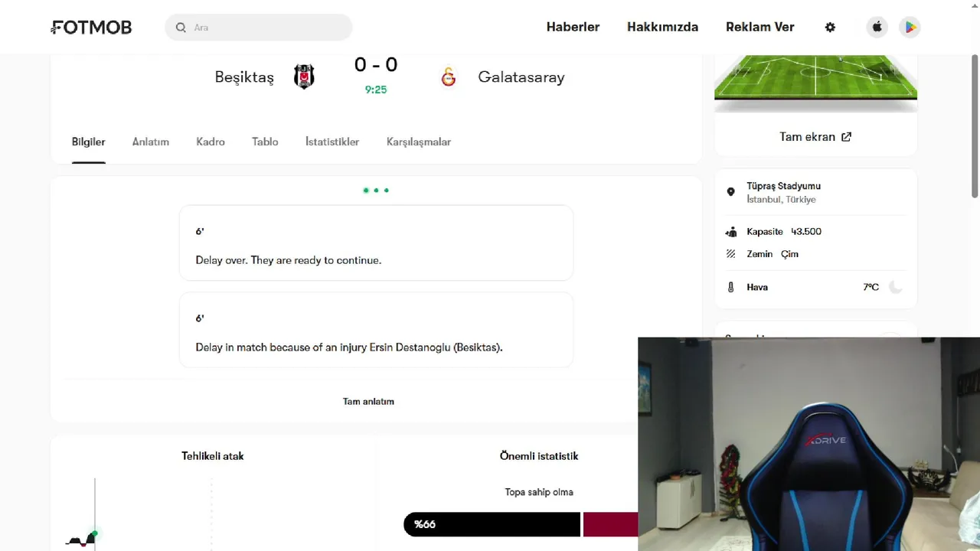This screenshot has height=551, width=980.
Task: Select the İstatistikler tab
Action: tap(332, 142)
